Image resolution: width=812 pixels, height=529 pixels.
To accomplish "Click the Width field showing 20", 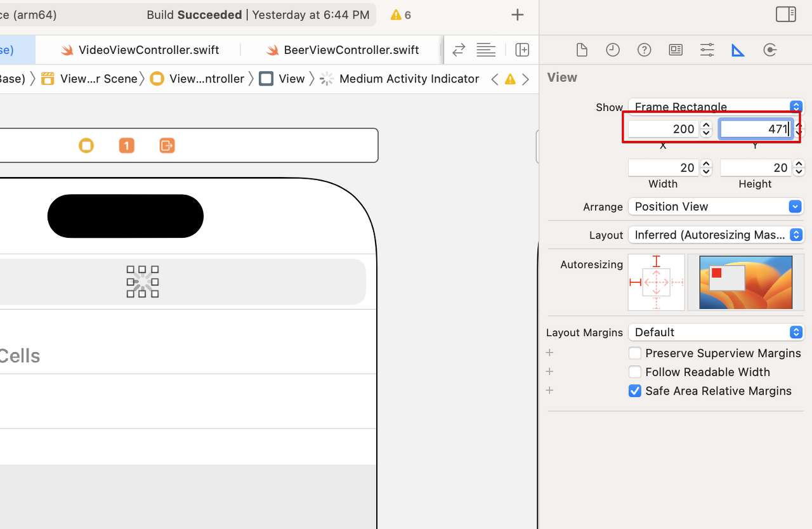I will (664, 168).
